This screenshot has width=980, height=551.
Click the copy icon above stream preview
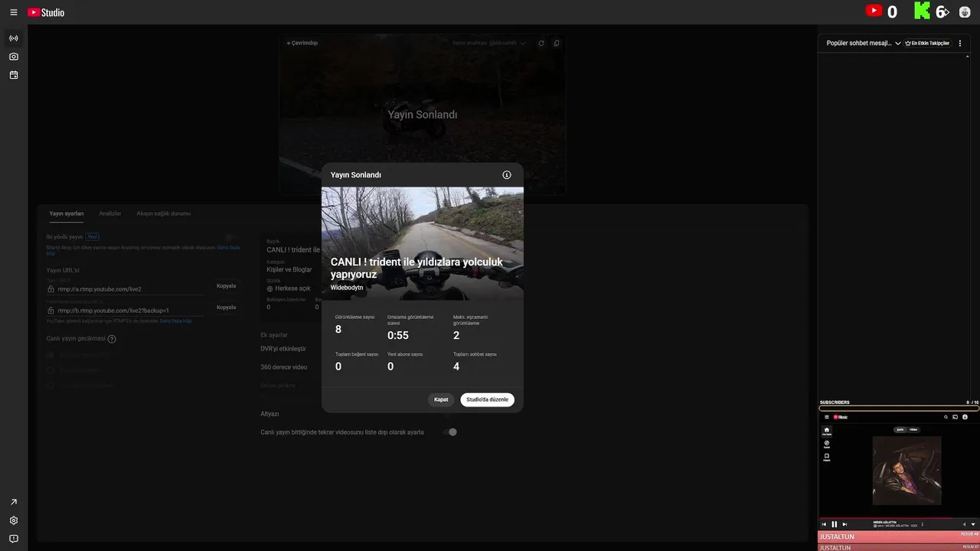click(x=557, y=44)
